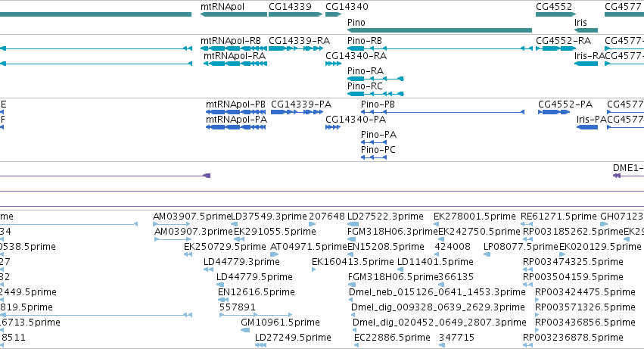Click the Pino-RA transcript label
The image size is (644, 349).
pyautogui.click(x=366, y=71)
